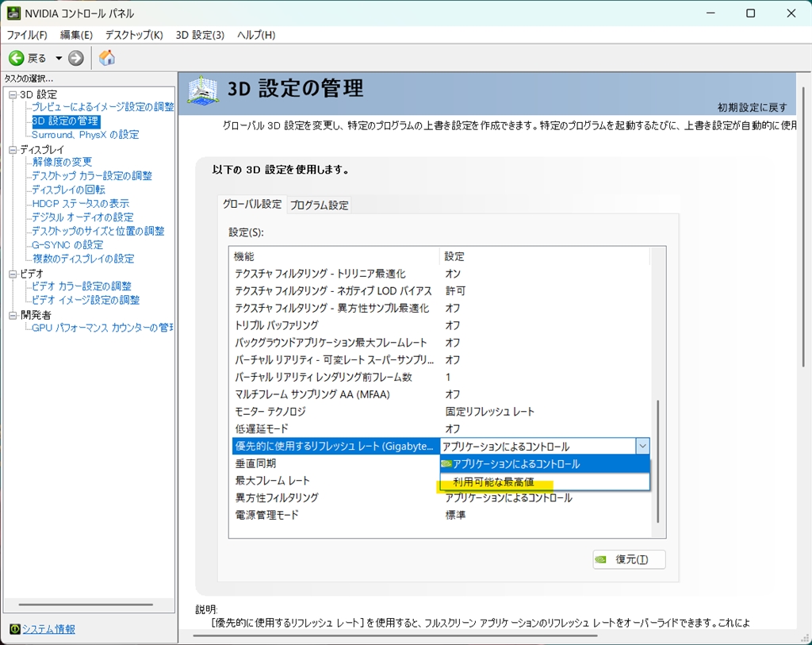The width and height of the screenshot is (812, 645).
Task: Click the task tree horizontal scrollbar
Action: pos(86,605)
